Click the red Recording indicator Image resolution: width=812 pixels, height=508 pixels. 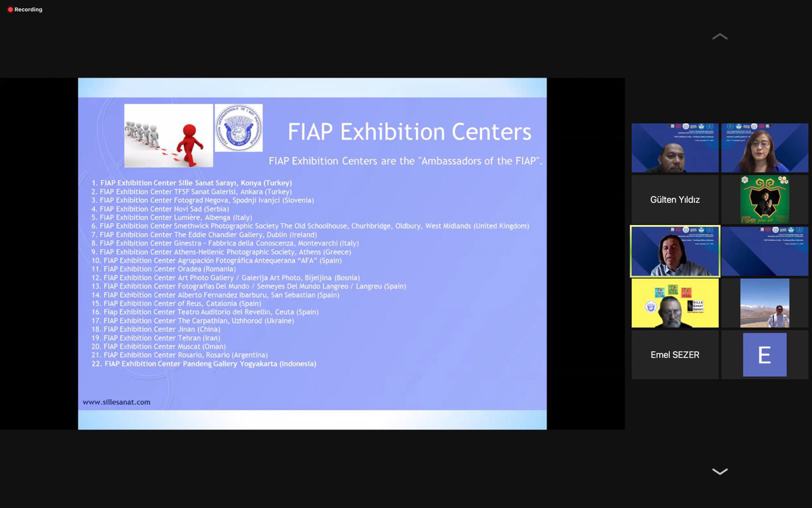(x=25, y=9)
